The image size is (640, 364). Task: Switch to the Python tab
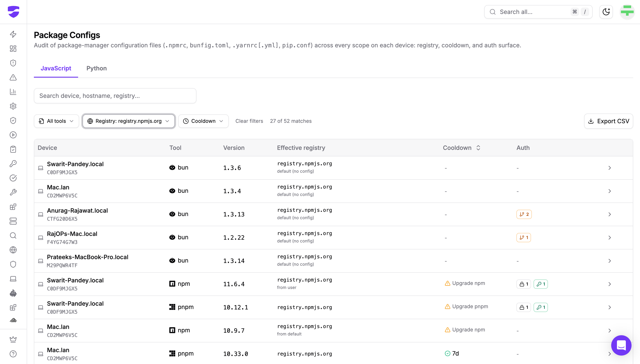tap(97, 68)
